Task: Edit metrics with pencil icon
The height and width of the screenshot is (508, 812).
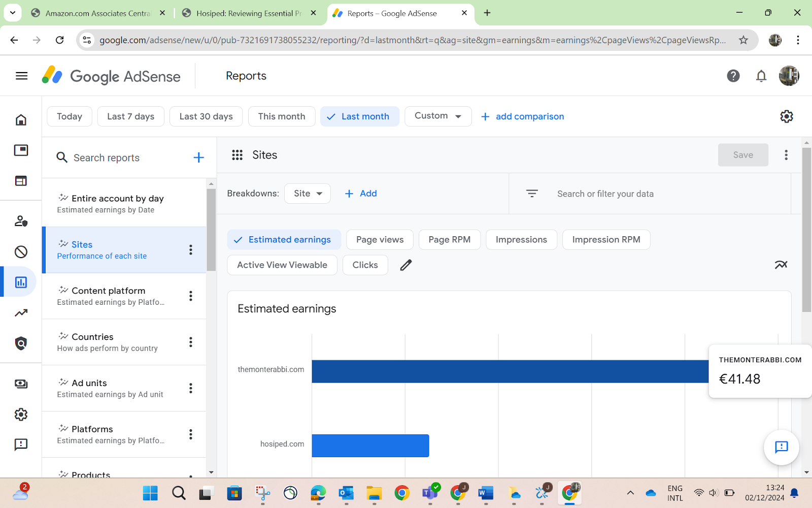Action: (x=405, y=265)
